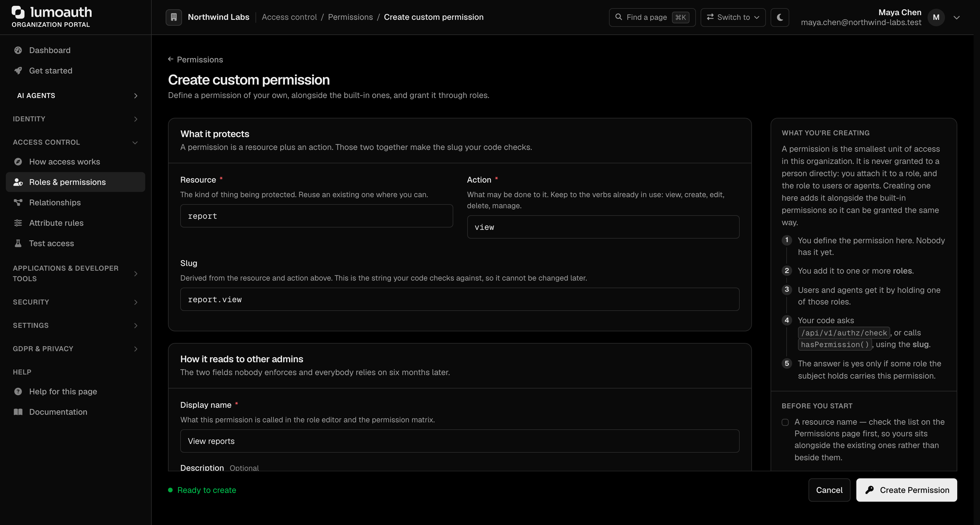Image resolution: width=980 pixels, height=525 pixels.
Task: Click the Roles & permissions user icon
Action: (18, 182)
